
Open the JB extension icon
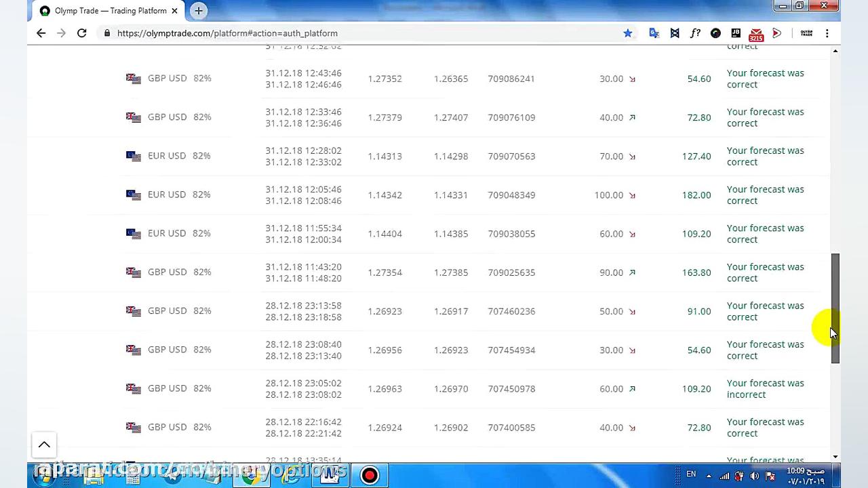736,33
